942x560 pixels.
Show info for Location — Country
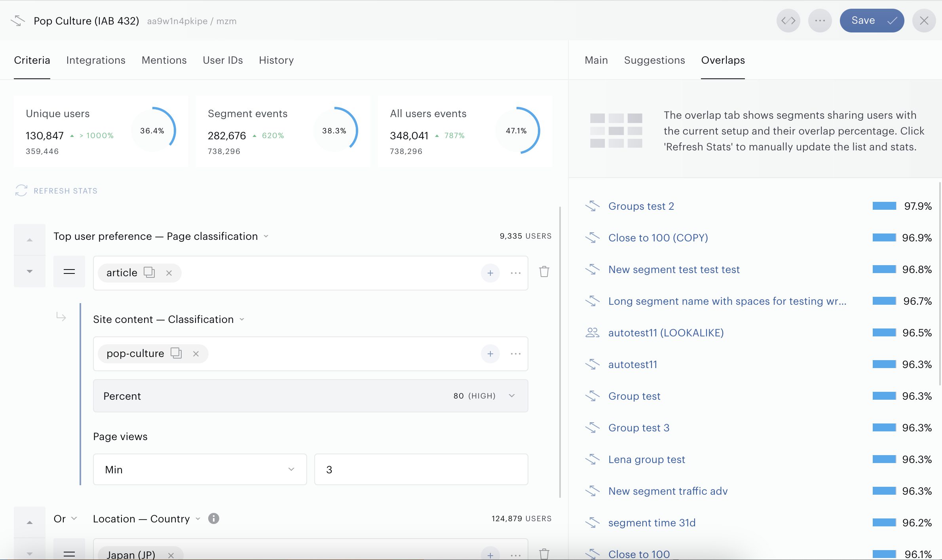pos(214,518)
